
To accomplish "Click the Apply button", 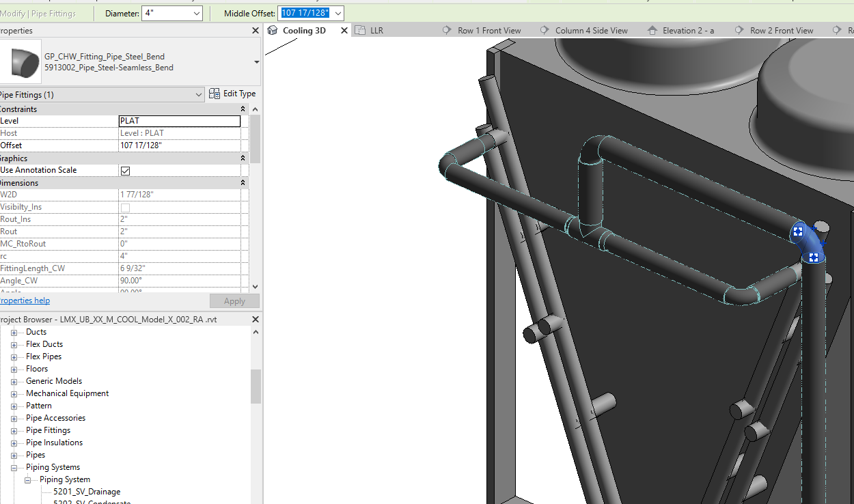I will [234, 301].
